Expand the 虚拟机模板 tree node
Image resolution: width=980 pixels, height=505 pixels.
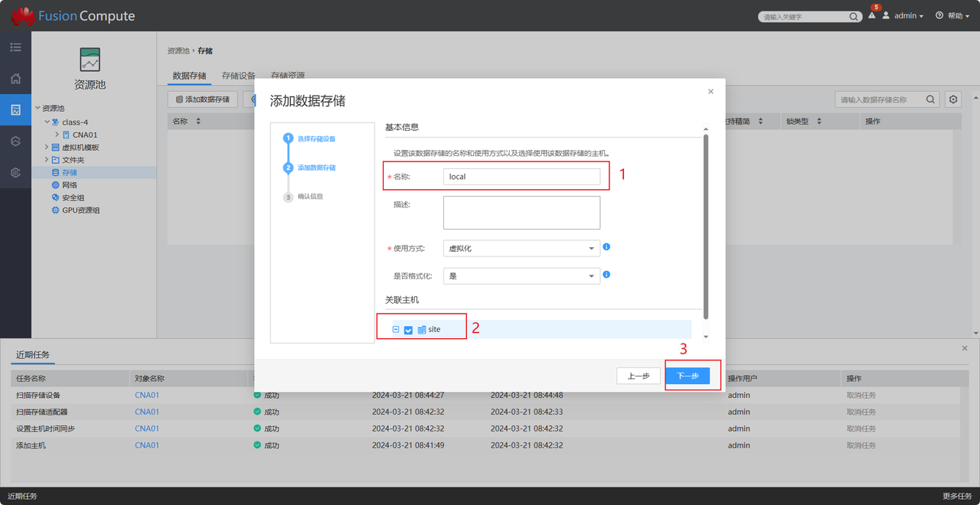tap(46, 148)
